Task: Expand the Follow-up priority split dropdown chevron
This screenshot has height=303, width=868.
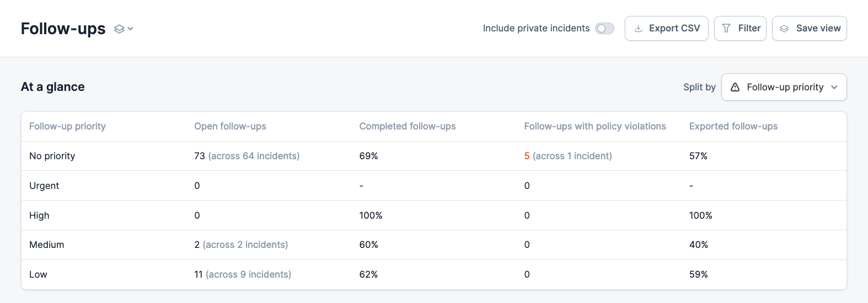Action: 834,87
